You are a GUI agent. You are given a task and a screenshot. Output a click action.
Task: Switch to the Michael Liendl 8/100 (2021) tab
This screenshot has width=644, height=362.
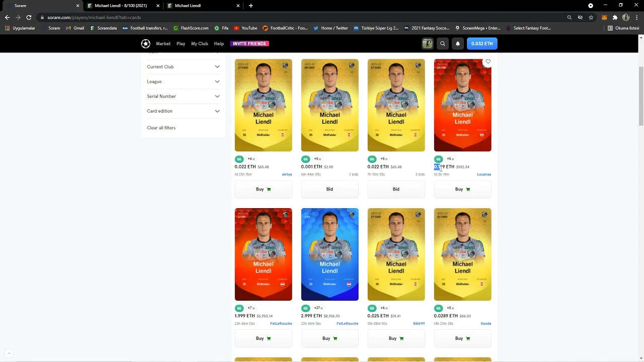point(123,6)
